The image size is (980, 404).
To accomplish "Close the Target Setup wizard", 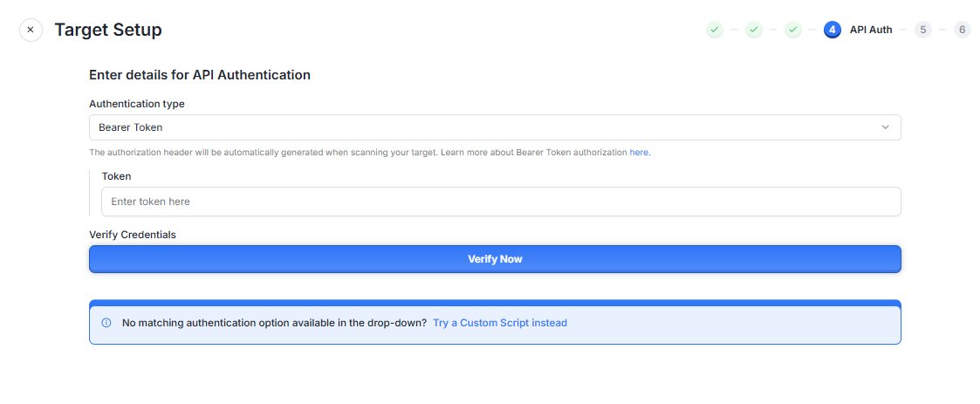I will (31, 30).
